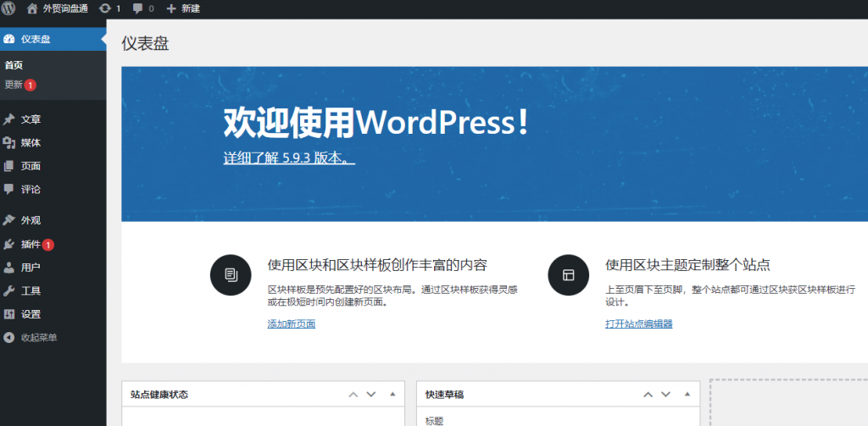
Task: Click 收起菜单 to collapse sidebar
Action: (x=53, y=337)
